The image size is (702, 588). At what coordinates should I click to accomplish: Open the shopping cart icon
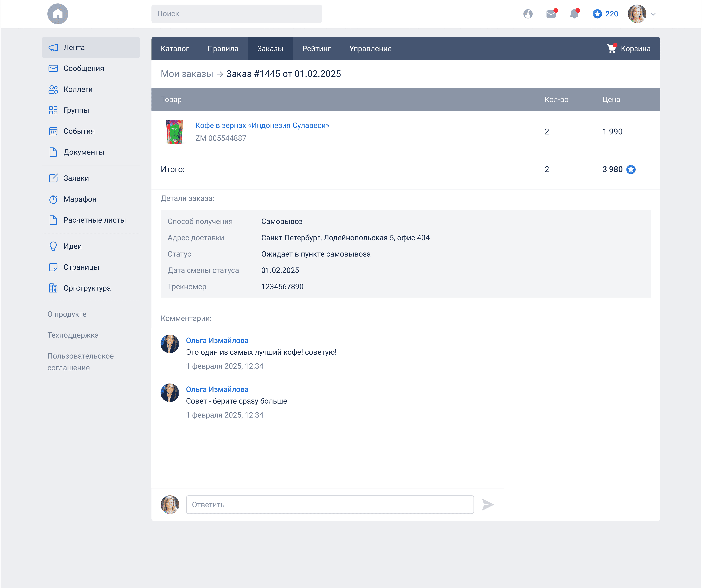pos(612,49)
